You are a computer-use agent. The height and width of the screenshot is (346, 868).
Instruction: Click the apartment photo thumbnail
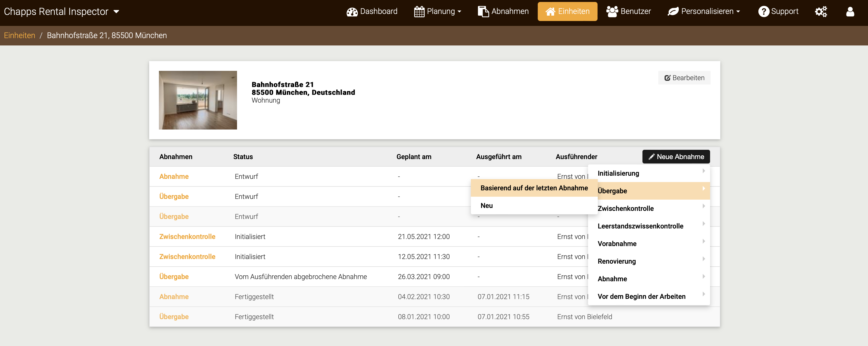pos(198,100)
